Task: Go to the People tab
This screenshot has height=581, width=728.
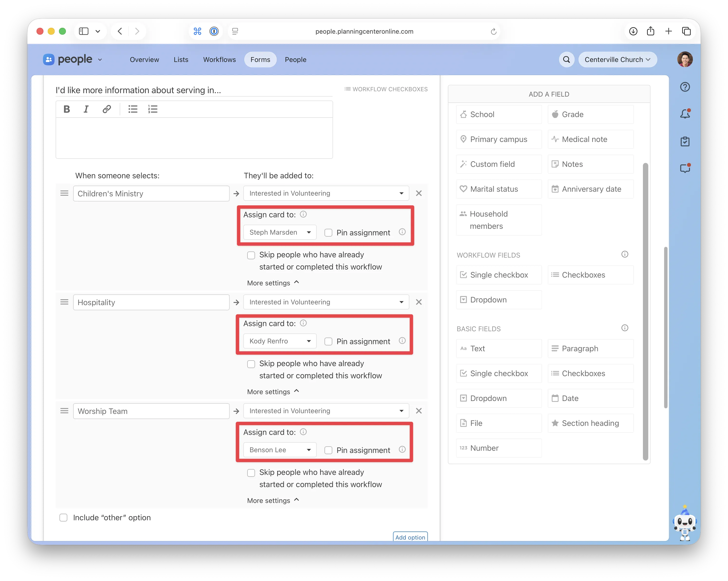Action: coord(295,60)
